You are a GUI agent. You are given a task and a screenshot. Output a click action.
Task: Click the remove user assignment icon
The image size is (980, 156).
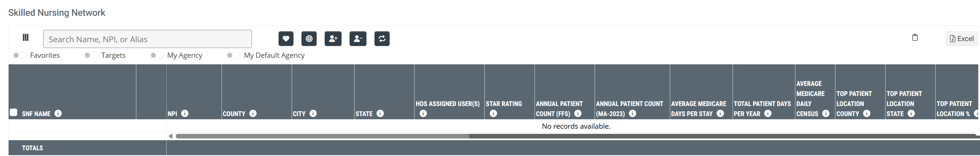point(358,38)
